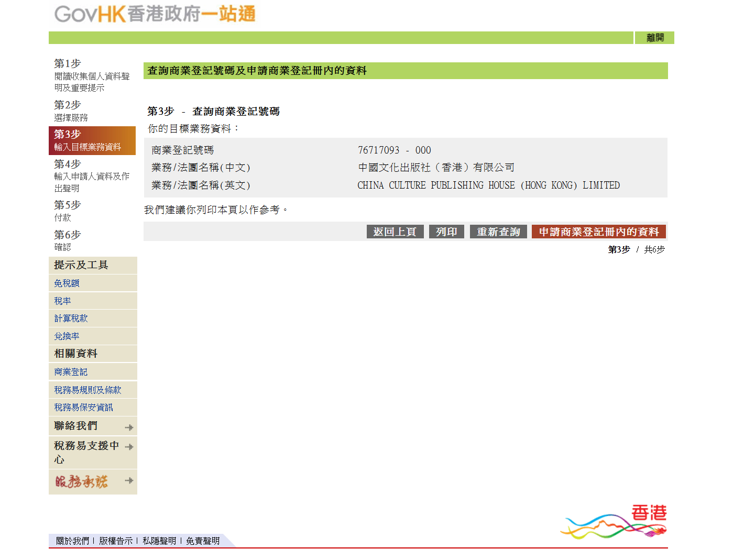
Task: Click the 你的目標業務資料 subtitle
Action: coord(194,128)
